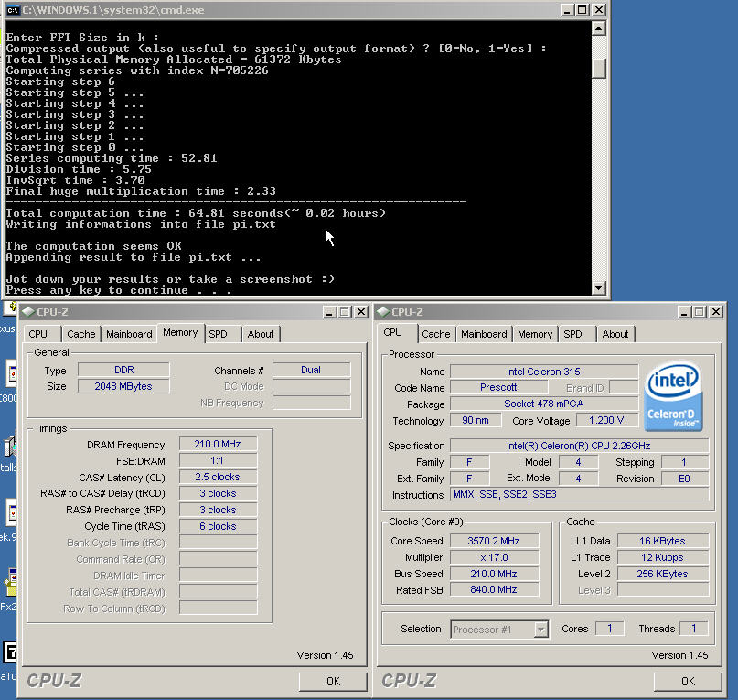Minimize the right CPU-Z window
The width and height of the screenshot is (738, 700).
pyautogui.click(x=684, y=312)
